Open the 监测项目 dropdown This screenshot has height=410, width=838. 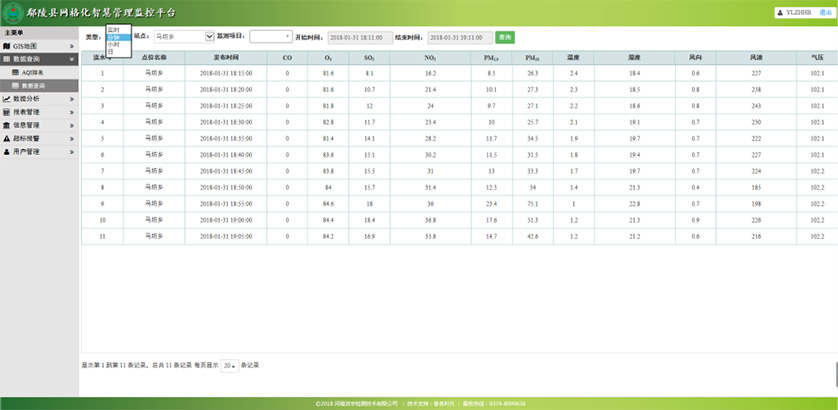click(271, 36)
